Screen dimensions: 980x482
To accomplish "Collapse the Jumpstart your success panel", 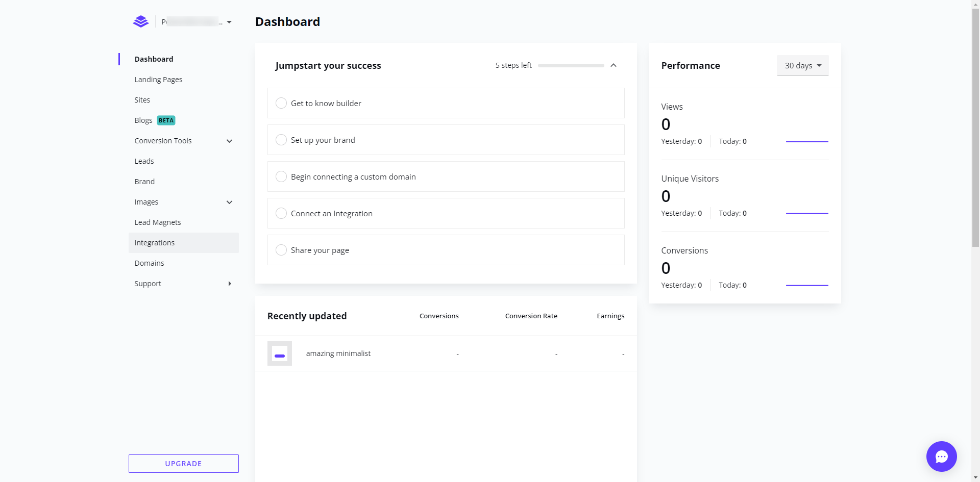I will click(614, 65).
